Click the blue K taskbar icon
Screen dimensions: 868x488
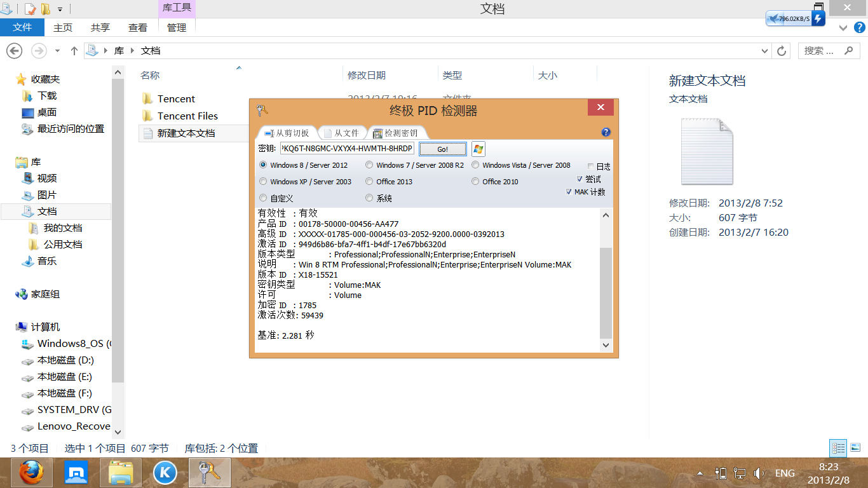pyautogui.click(x=165, y=473)
